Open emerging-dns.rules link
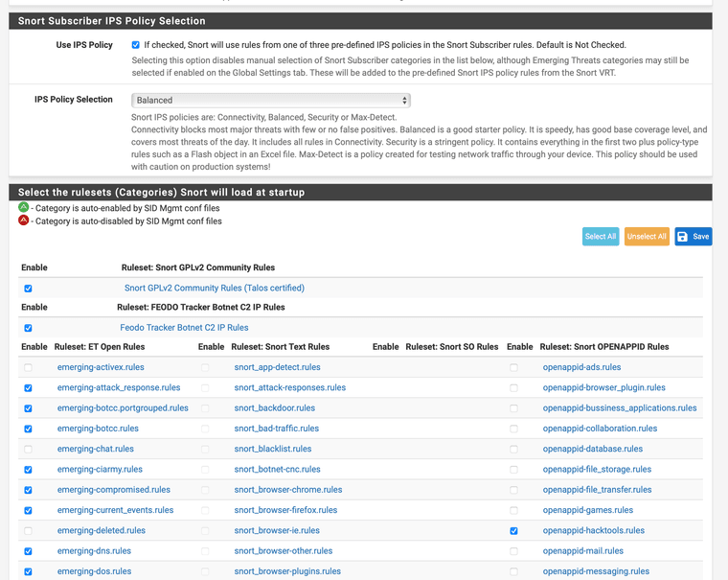 94,551
